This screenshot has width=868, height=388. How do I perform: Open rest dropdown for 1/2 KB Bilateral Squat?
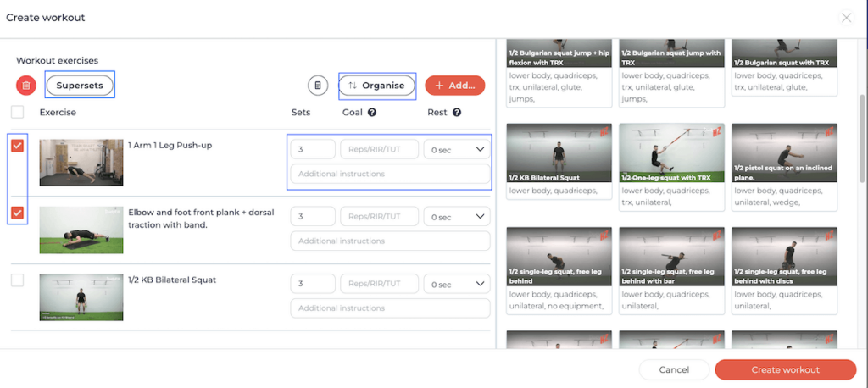coord(456,284)
